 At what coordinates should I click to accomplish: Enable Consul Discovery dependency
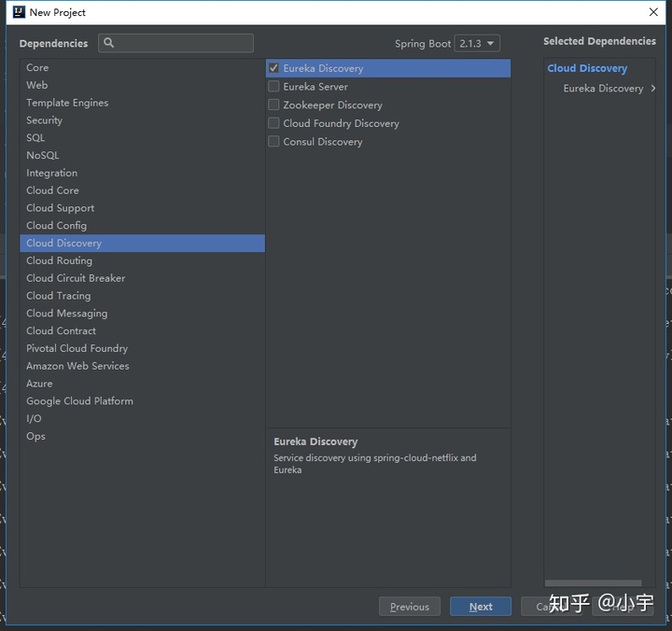tap(273, 142)
